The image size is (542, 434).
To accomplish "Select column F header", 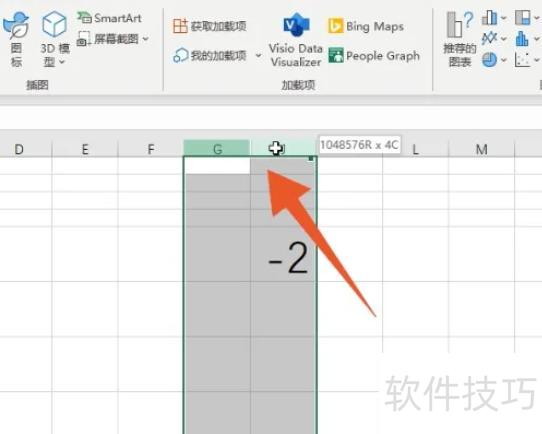I will coord(151,149).
